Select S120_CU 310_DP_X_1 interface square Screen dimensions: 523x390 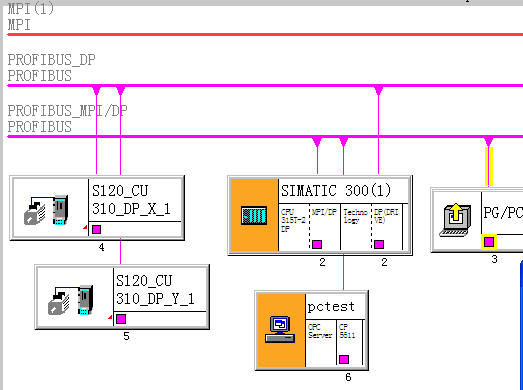96,230
